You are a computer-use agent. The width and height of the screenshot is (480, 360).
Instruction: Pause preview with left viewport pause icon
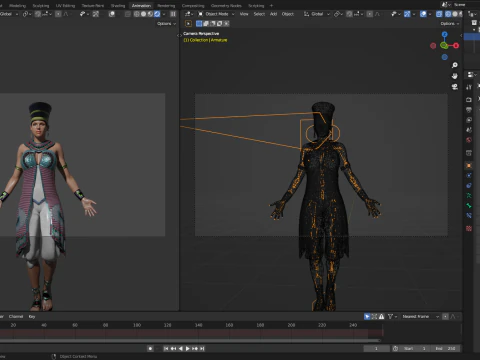[x=173, y=14]
